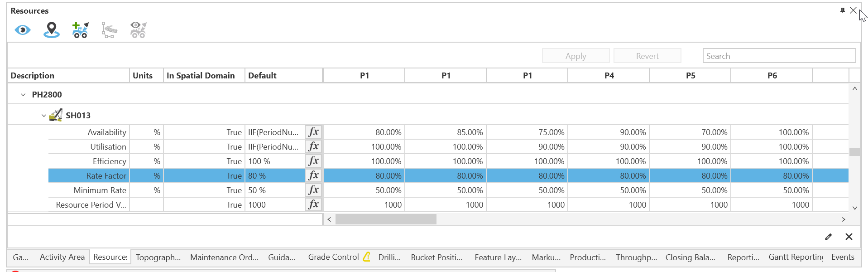Click the map location pin icon
Viewport: 868px width, 272px height.
(x=52, y=30)
